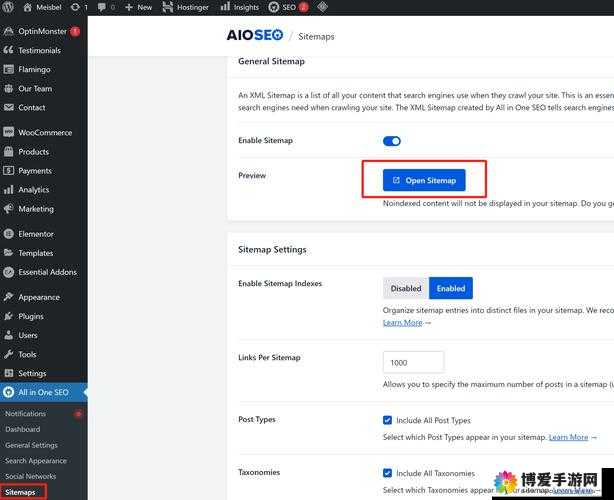Open the Tools wrench icon

coord(8,354)
